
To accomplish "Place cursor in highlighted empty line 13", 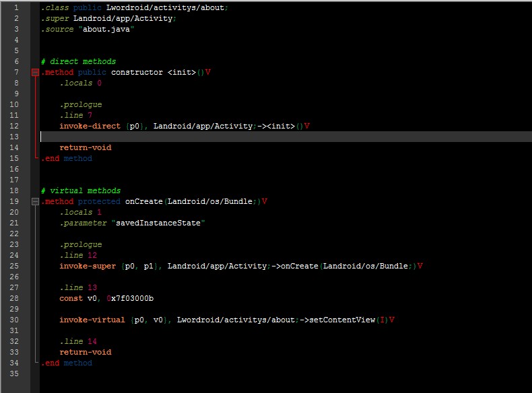I will click(286, 137).
